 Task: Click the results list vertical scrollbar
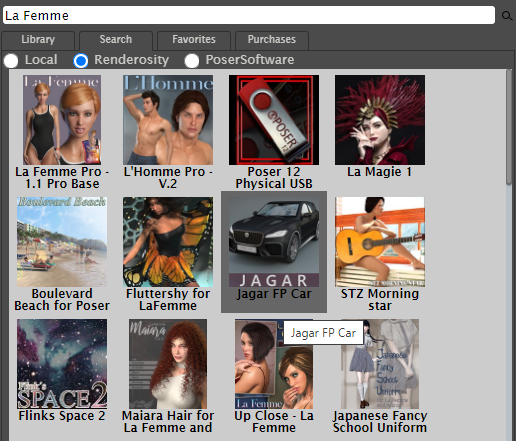509,127
